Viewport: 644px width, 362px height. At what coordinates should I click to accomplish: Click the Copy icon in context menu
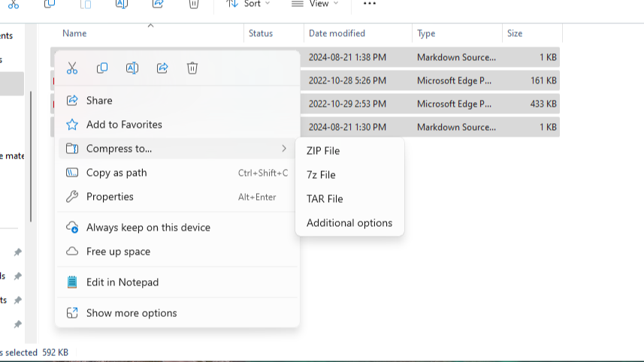pos(102,68)
